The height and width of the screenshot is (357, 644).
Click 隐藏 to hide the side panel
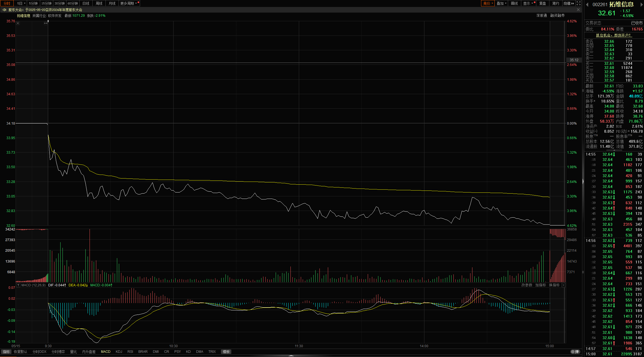point(569,3)
